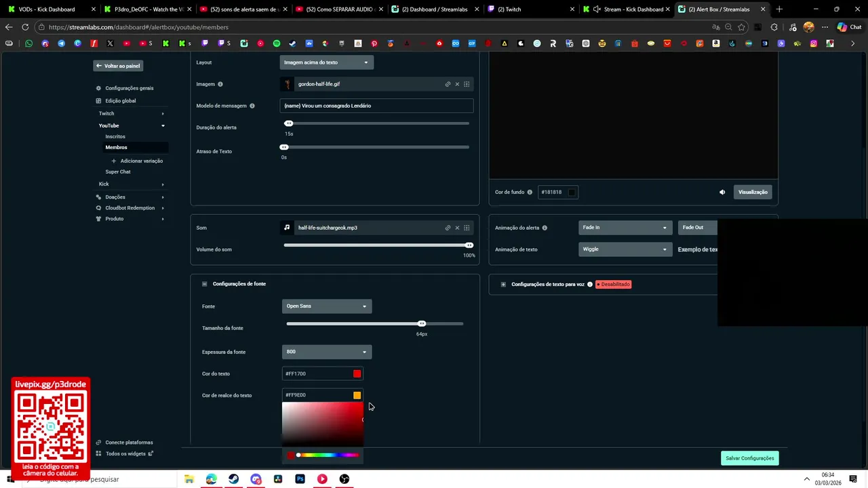This screenshot has width=868, height=488.
Task: Go back with browser back arrow
Action: (8, 27)
